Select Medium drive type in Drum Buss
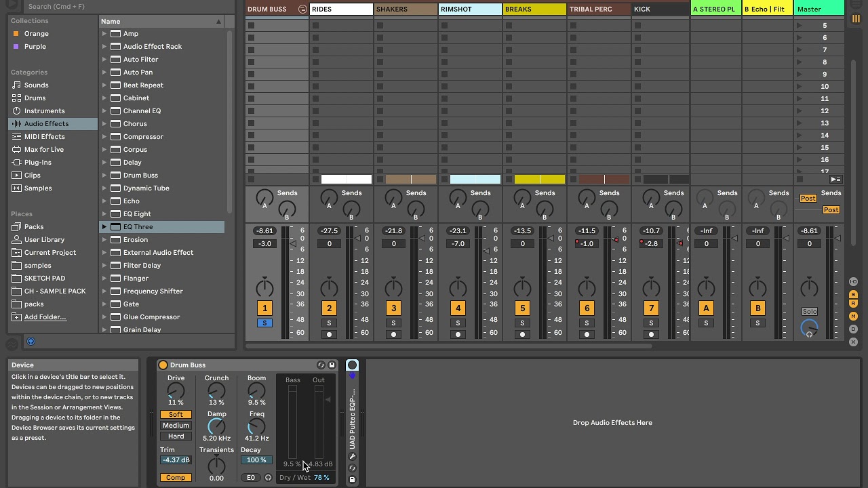 coord(176,426)
